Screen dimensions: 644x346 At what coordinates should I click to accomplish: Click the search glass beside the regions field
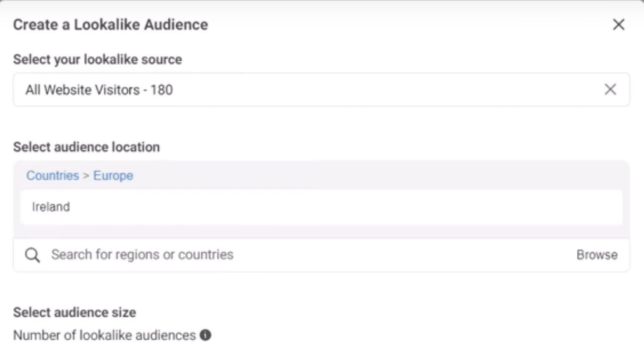(32, 255)
